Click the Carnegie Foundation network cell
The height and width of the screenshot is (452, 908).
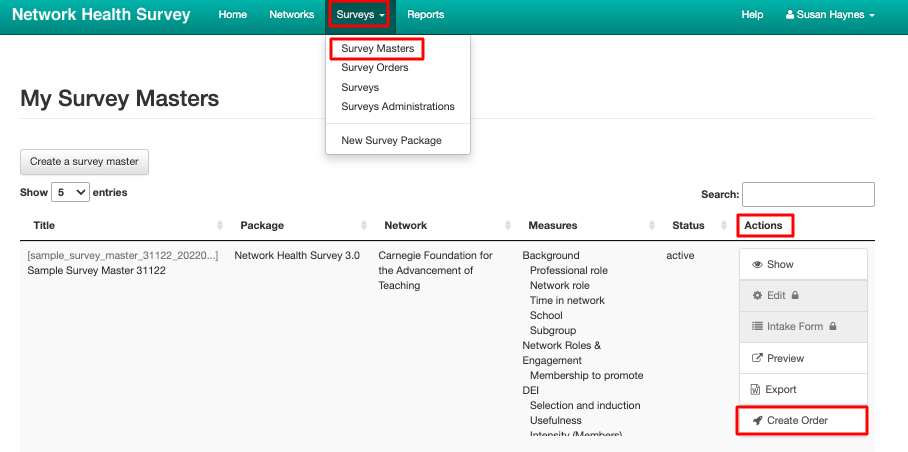435,270
